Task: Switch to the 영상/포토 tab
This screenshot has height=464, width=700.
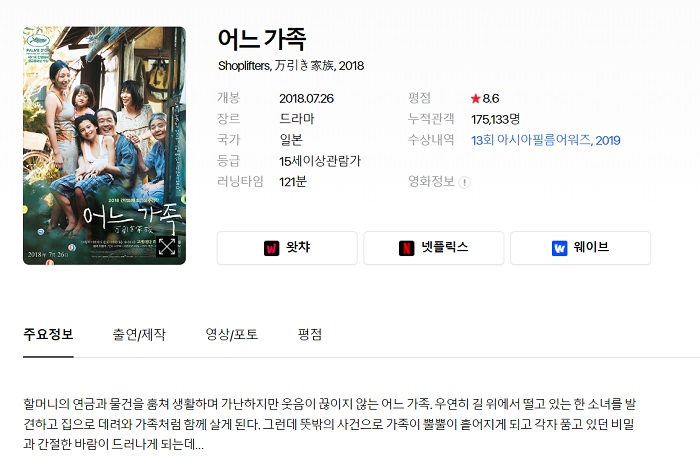Action: (x=232, y=334)
